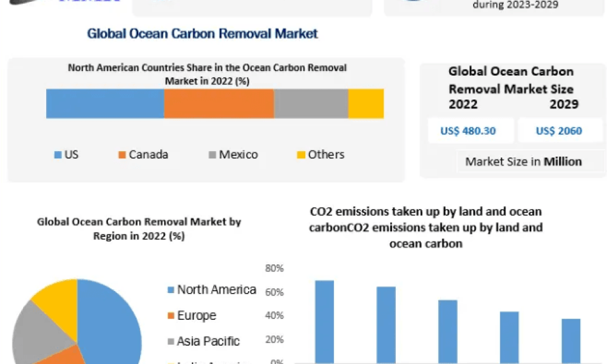Viewport: 607px width, 364px height.
Task: Select the shortest fifth blue bar
Action: click(571, 341)
